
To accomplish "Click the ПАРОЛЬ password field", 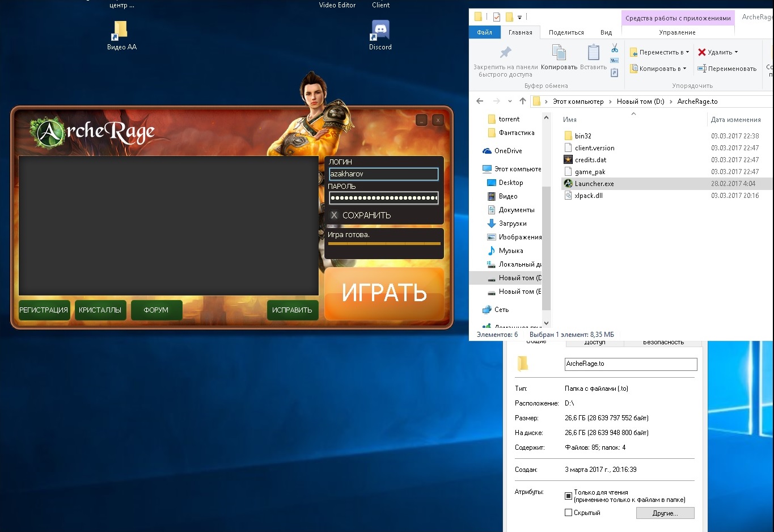I will 383,198.
